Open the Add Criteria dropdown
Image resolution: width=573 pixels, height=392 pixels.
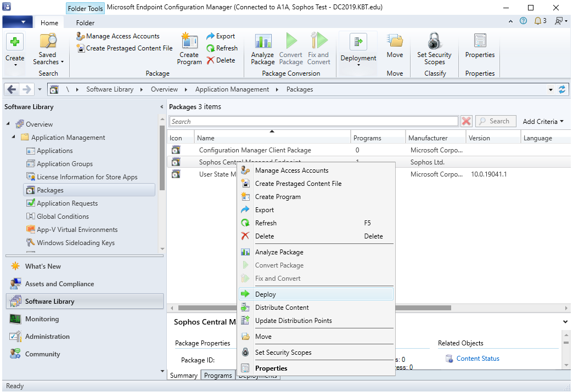[x=543, y=122]
